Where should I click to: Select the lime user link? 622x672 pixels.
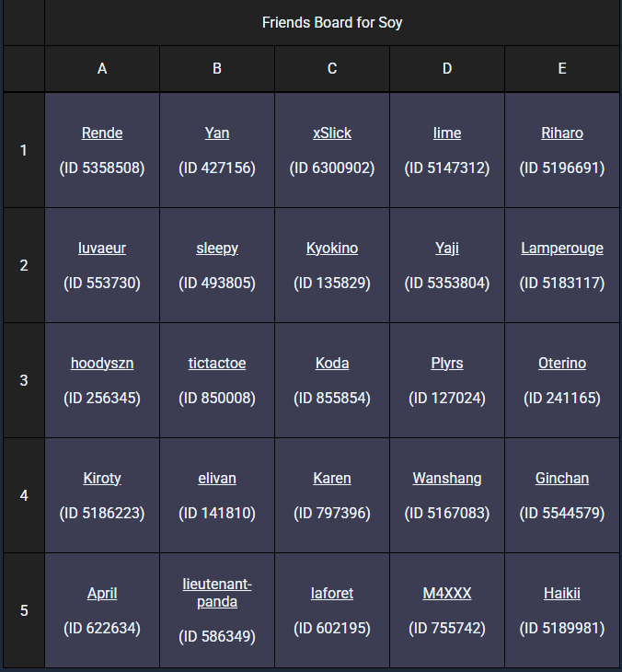[x=447, y=133]
